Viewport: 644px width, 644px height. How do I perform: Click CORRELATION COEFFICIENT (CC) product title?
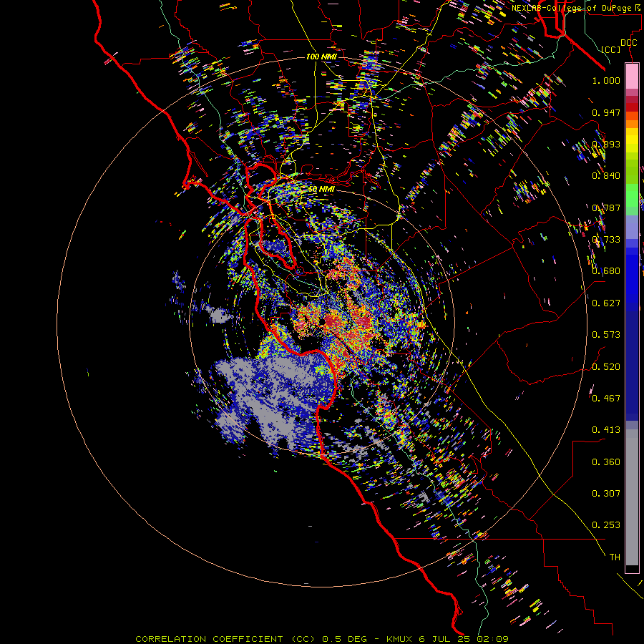pos(225,639)
